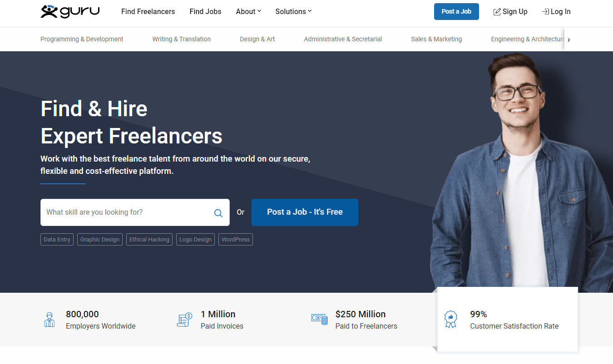Select the Writing & Translation category
The image size is (613, 364).
[182, 39]
